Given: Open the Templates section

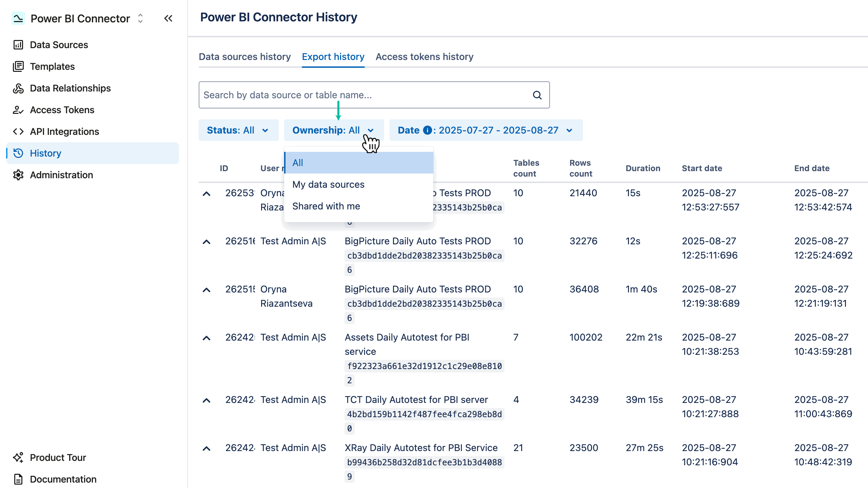Looking at the screenshot, I should coord(52,66).
